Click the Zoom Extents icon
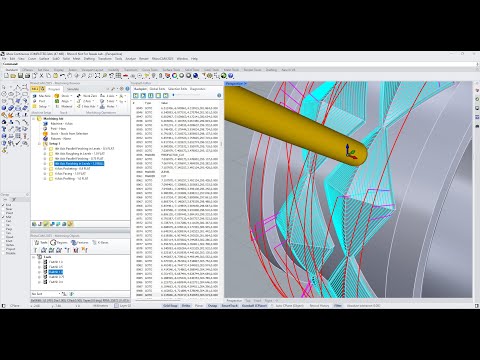The width and height of the screenshot is (480, 360). 97,76
